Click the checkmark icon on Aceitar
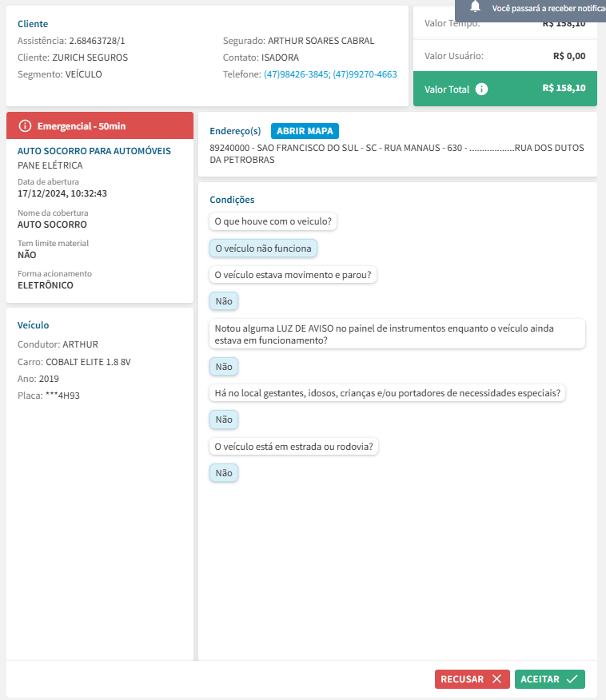This screenshot has height=700, width=606. coord(572,679)
